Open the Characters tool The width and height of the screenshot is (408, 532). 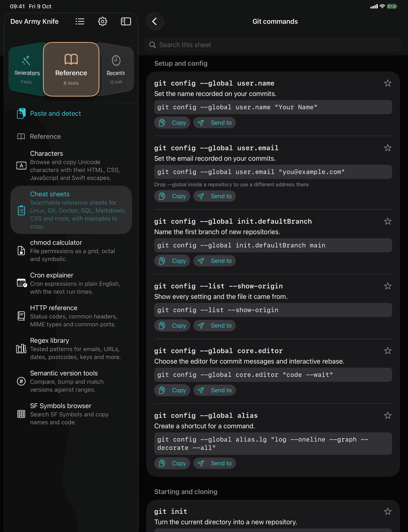[x=71, y=165]
